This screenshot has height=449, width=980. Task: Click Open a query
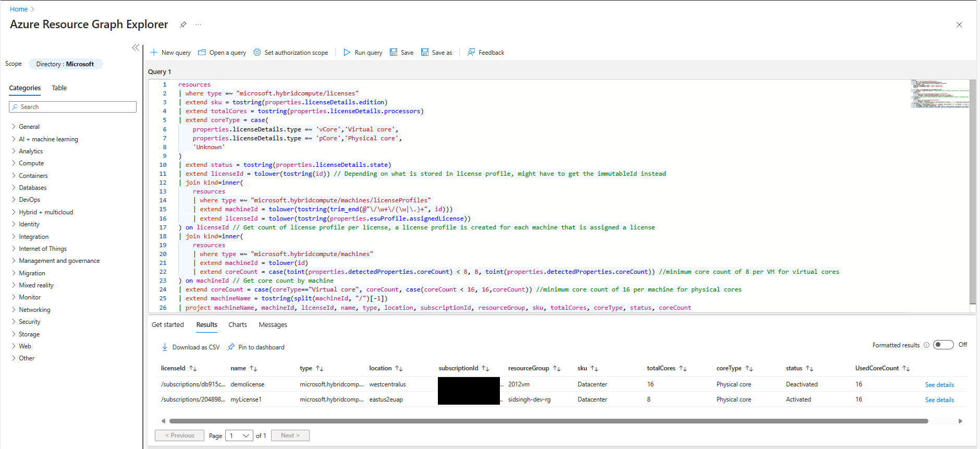222,53
